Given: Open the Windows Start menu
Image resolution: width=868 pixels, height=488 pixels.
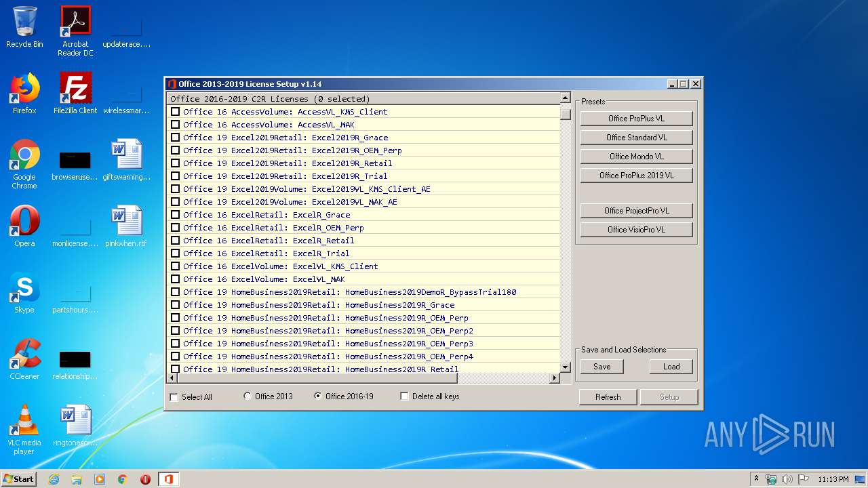Looking at the screenshot, I should 19,479.
